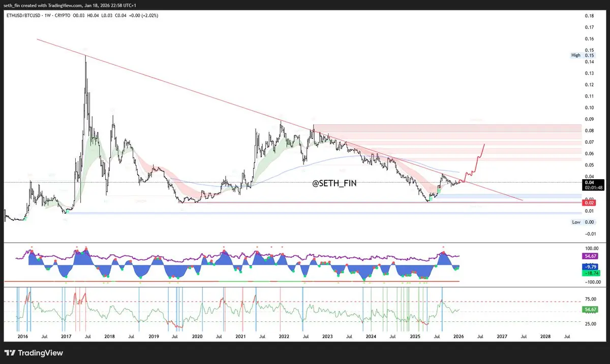Click the TradingView logo at bottom left
The image size is (610, 364).
click(34, 353)
